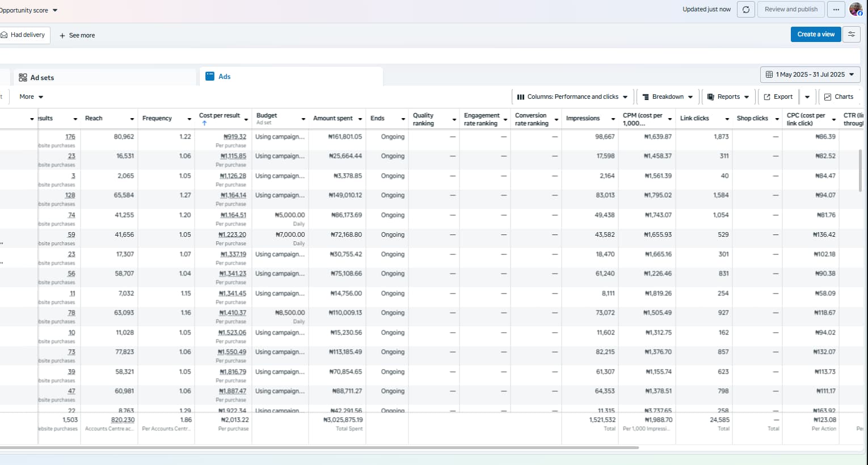
Task: Open the Breakdown dropdown menu
Action: point(667,97)
